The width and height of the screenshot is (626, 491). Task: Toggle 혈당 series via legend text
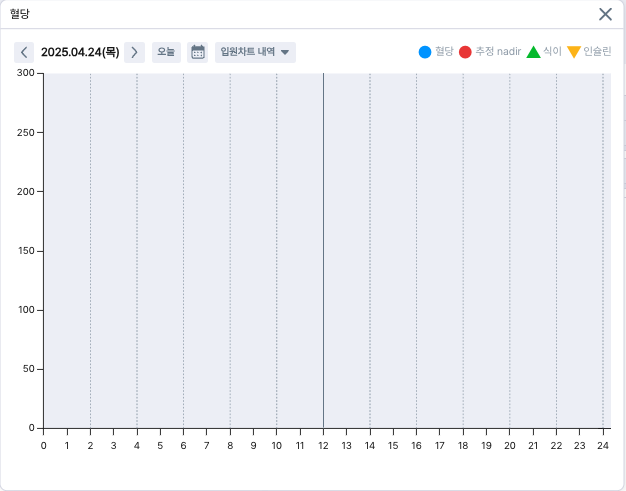click(x=444, y=52)
